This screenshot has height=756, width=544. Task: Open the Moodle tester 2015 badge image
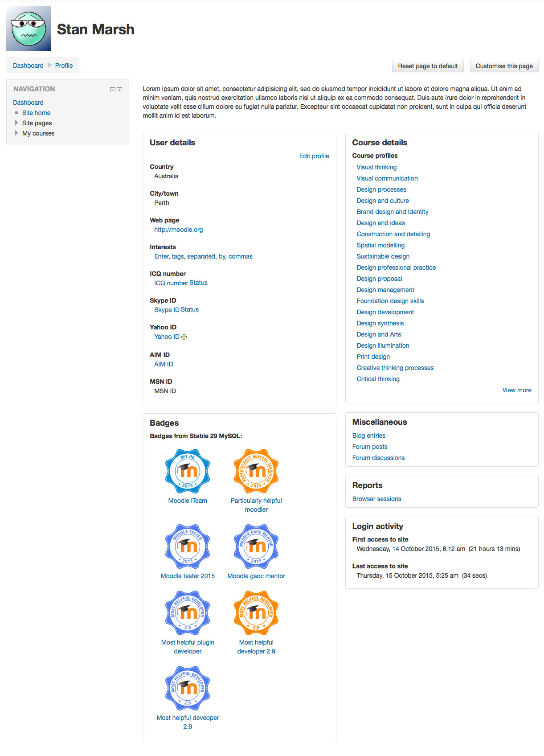pos(188,546)
